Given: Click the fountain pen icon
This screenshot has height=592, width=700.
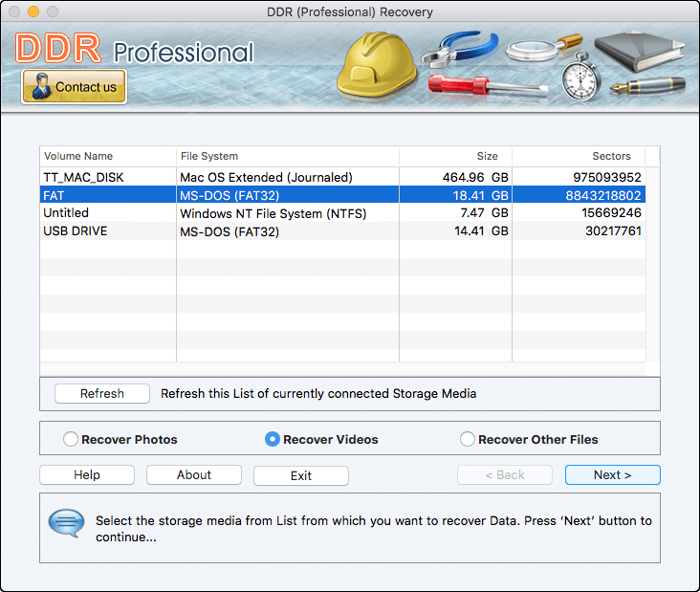Looking at the screenshot, I should tap(647, 85).
